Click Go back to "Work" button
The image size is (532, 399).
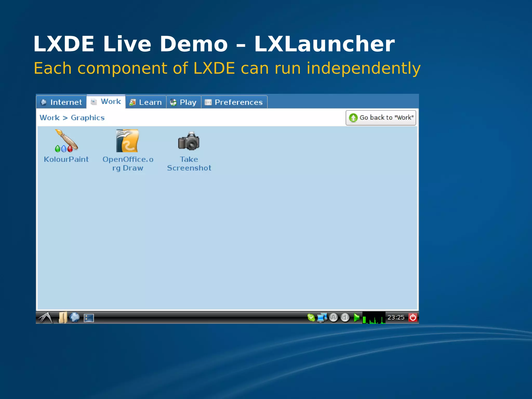[381, 118]
